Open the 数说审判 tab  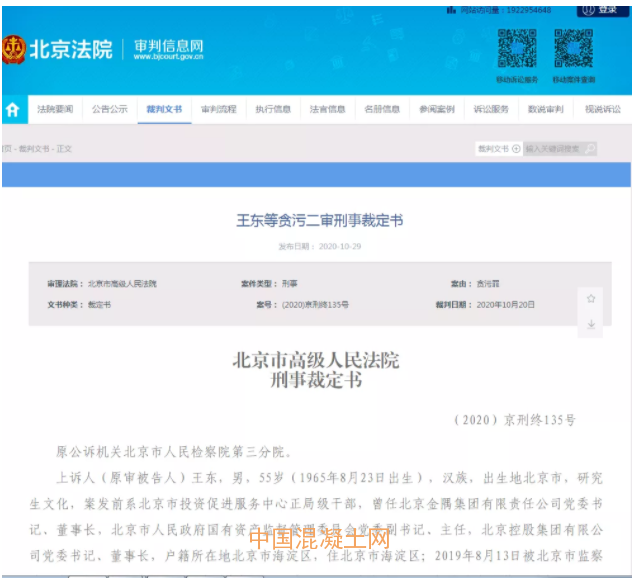[546, 109]
